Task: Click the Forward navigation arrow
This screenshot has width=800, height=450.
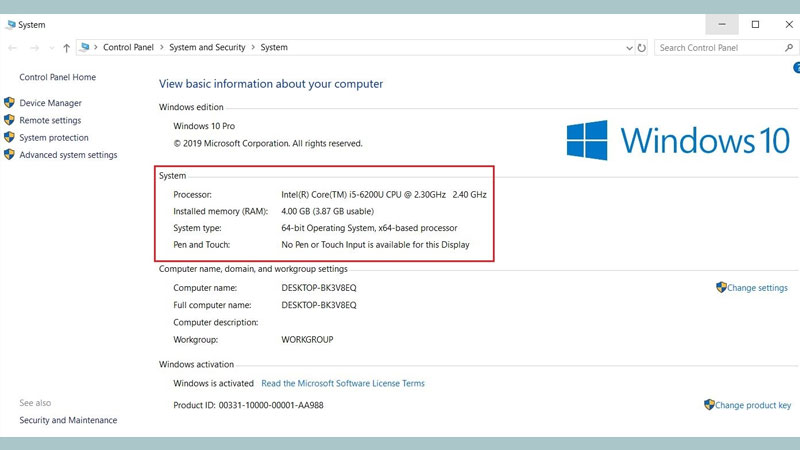Action: pyautogui.click(x=33, y=47)
